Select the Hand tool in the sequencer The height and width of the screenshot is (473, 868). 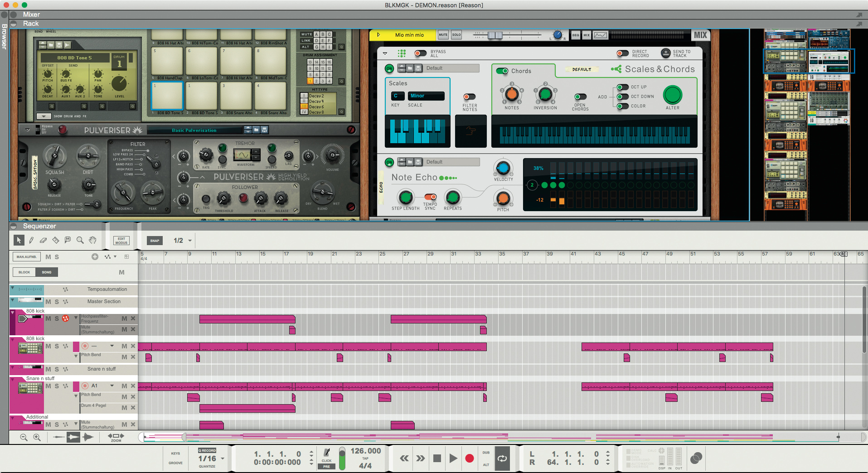coord(92,240)
